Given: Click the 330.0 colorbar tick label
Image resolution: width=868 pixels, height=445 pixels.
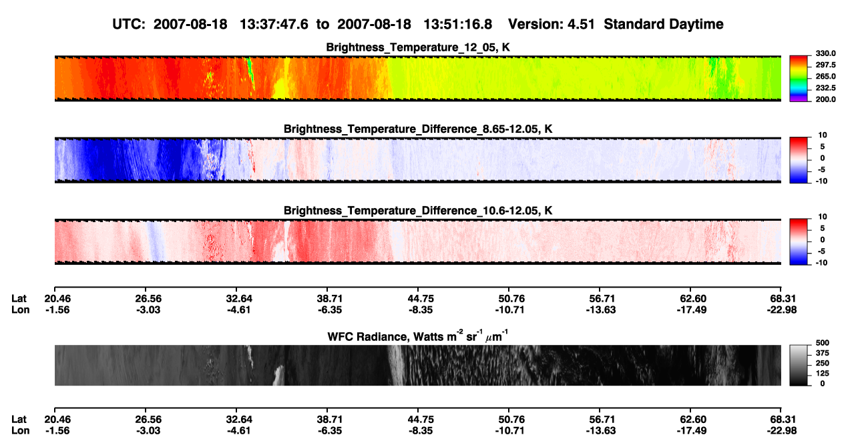Looking at the screenshot, I should 825,53.
